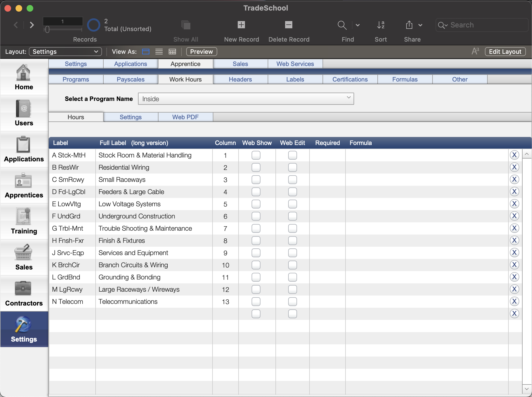This screenshot has width=532, height=397.
Task: Open the Apprentices ID card icon
Action: [24, 181]
